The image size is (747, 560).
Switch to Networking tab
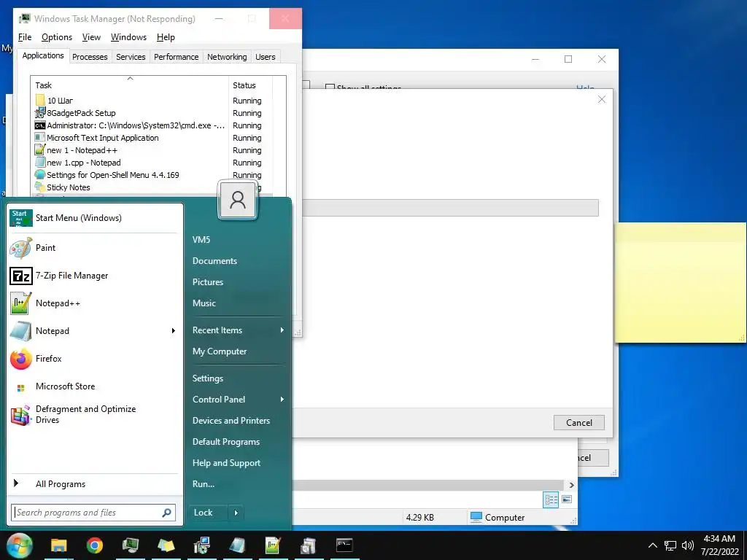tap(227, 57)
